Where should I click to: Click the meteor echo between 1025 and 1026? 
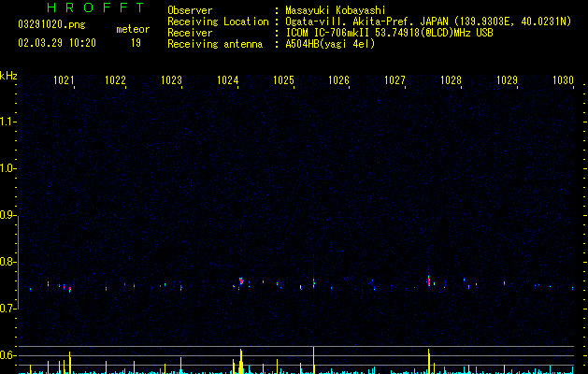[314, 282]
